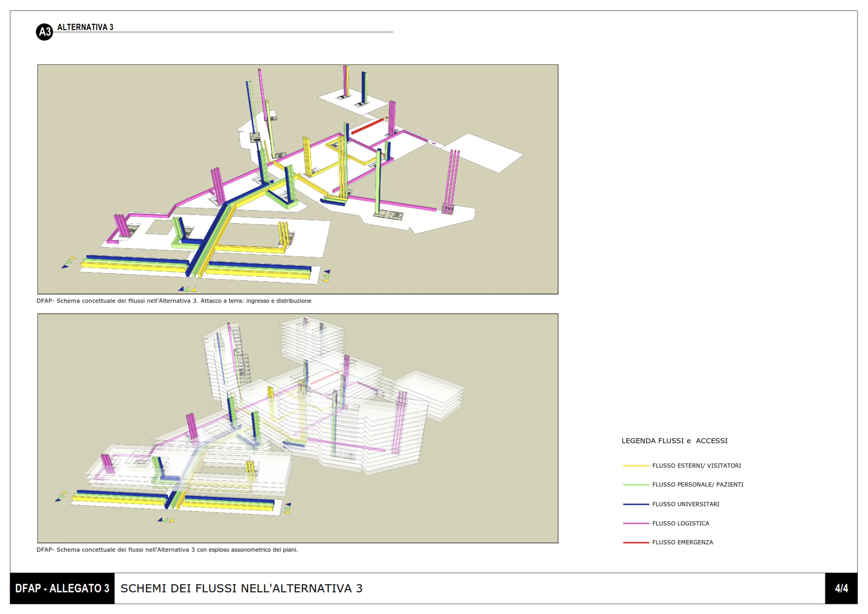Select FLUSSO PERSONALE/ PAZIENTI label
868x614 pixels.
click(697, 485)
